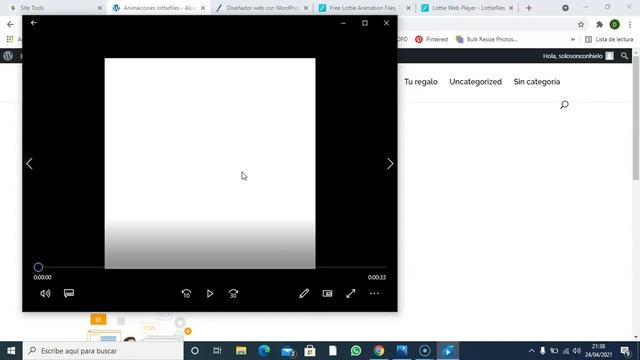This screenshot has height=360, width=640.
Task: Go to previous media with left chevron
Action: pyautogui.click(x=29, y=164)
